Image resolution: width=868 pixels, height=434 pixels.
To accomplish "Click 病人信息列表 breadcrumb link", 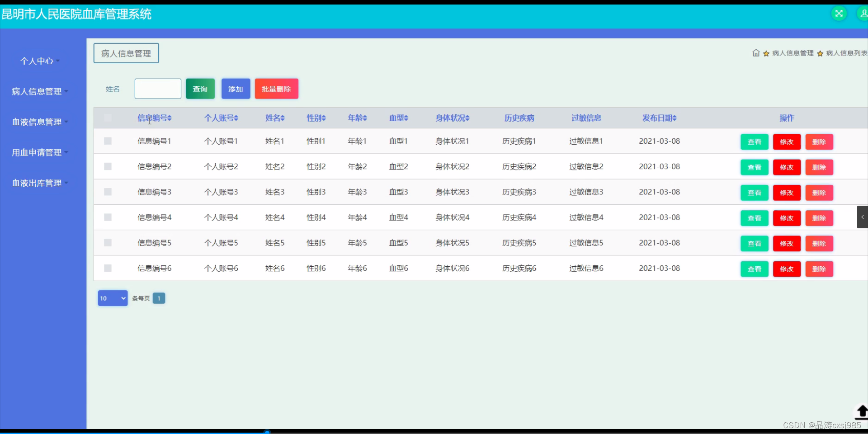I will tap(847, 53).
